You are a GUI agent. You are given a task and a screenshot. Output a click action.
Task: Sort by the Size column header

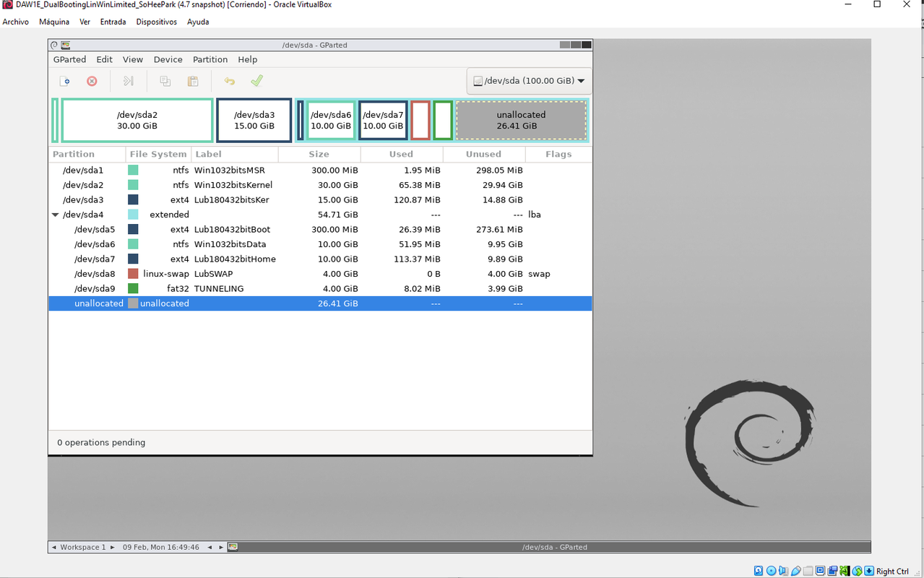[x=319, y=154]
